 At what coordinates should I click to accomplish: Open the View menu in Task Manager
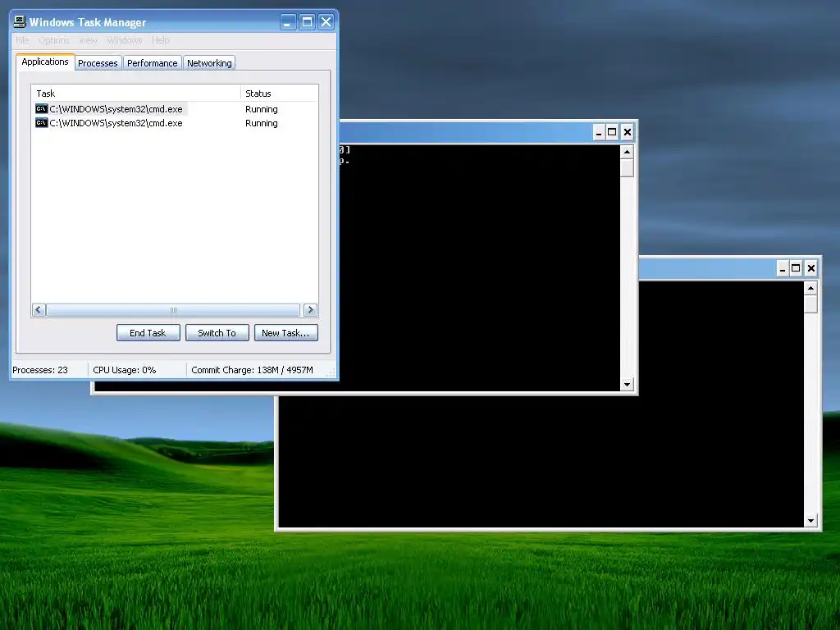(89, 40)
